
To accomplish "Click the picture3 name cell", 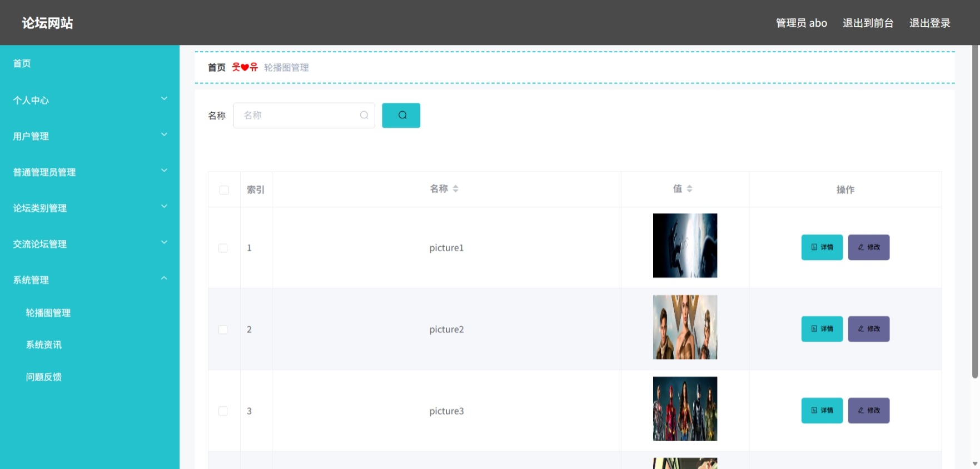I will point(446,411).
